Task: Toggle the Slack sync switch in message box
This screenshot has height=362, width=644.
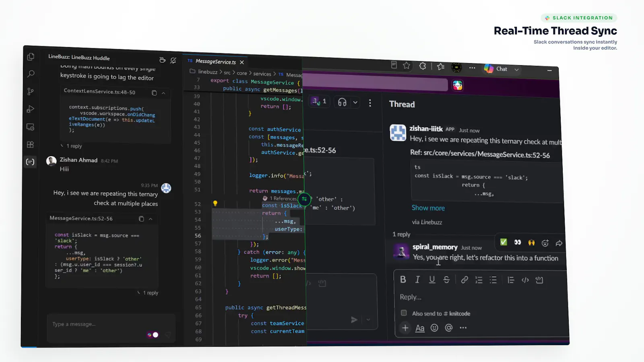Action: coord(153,335)
